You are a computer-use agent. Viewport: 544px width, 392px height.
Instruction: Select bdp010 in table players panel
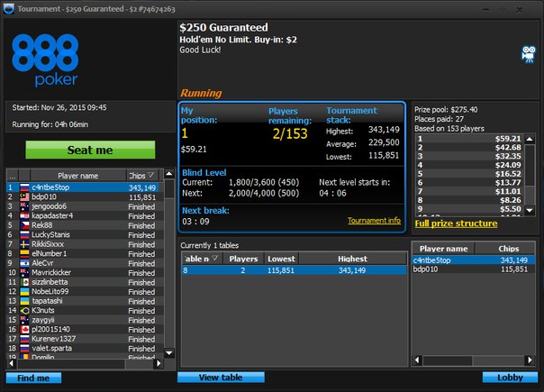[x=474, y=269]
